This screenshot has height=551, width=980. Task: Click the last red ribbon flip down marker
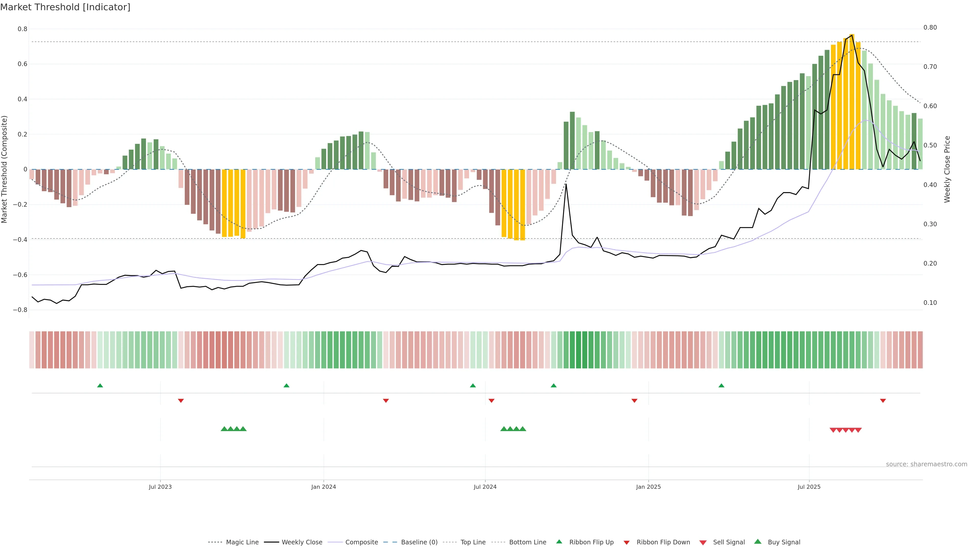point(883,401)
